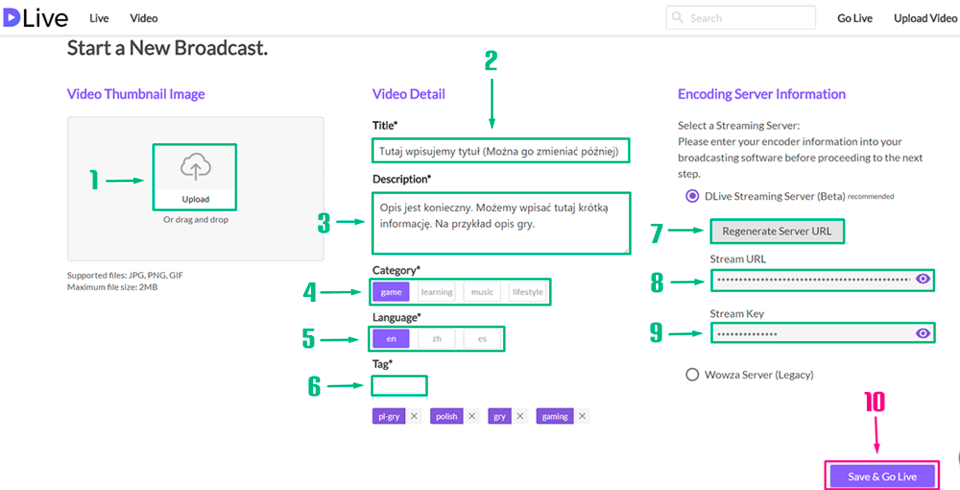960x490 pixels.
Task: Select DLive Streaming Server radio button
Action: pyautogui.click(x=692, y=196)
